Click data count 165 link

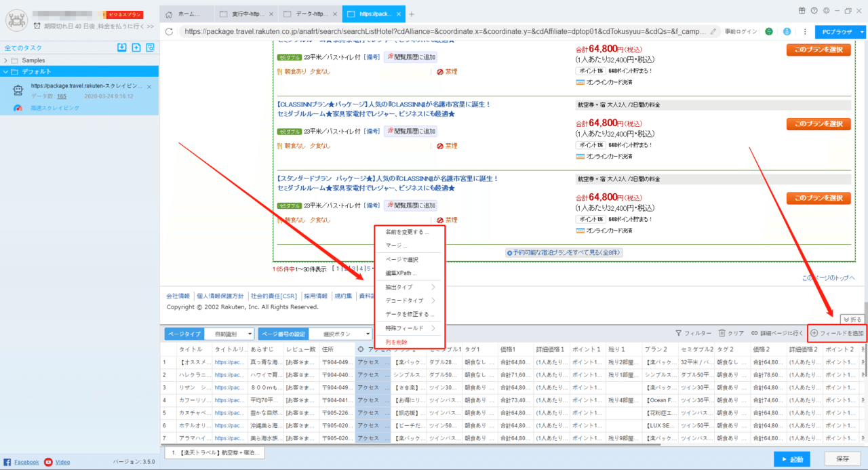pyautogui.click(x=61, y=96)
